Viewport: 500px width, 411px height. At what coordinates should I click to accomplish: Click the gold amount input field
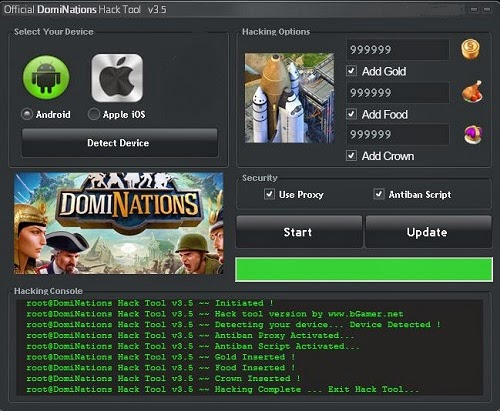(x=398, y=50)
